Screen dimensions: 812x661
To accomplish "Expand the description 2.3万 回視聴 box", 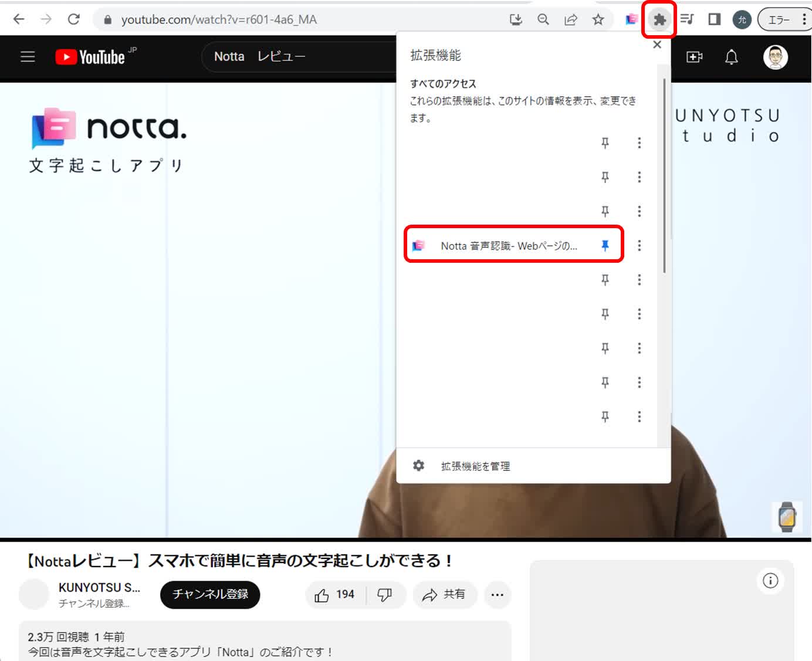I will tap(265, 642).
